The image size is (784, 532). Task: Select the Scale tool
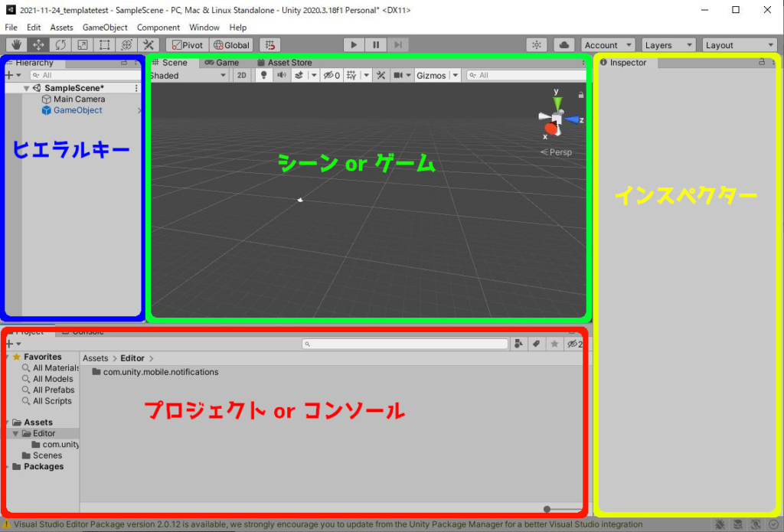(x=83, y=45)
